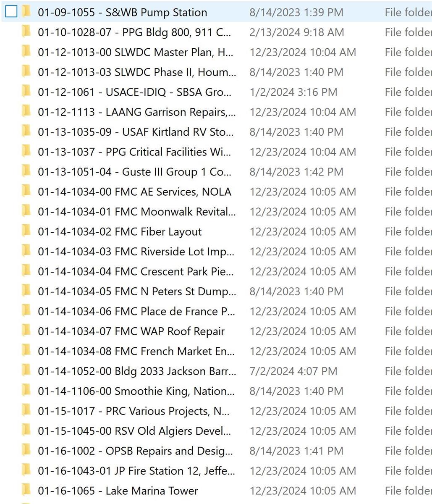The image size is (432, 504).
Task: Click date 8/14/2023 1:39 PM
Action: pos(296,13)
